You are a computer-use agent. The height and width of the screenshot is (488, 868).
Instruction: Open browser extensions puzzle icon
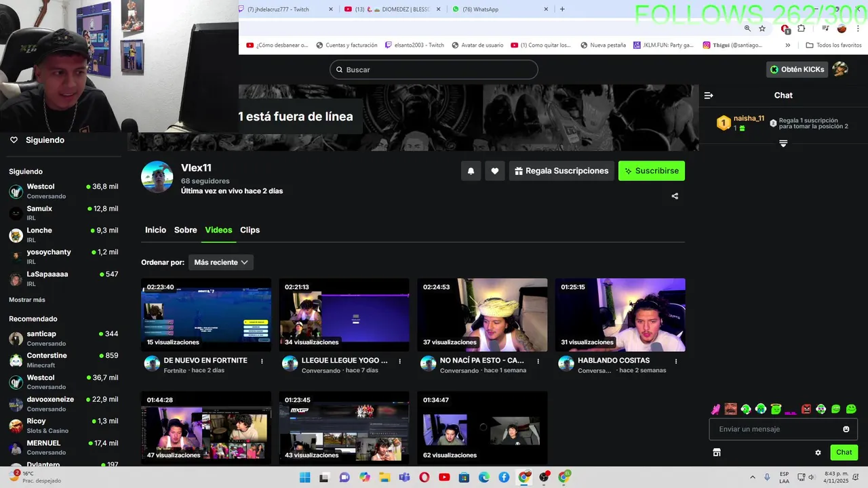(x=802, y=28)
